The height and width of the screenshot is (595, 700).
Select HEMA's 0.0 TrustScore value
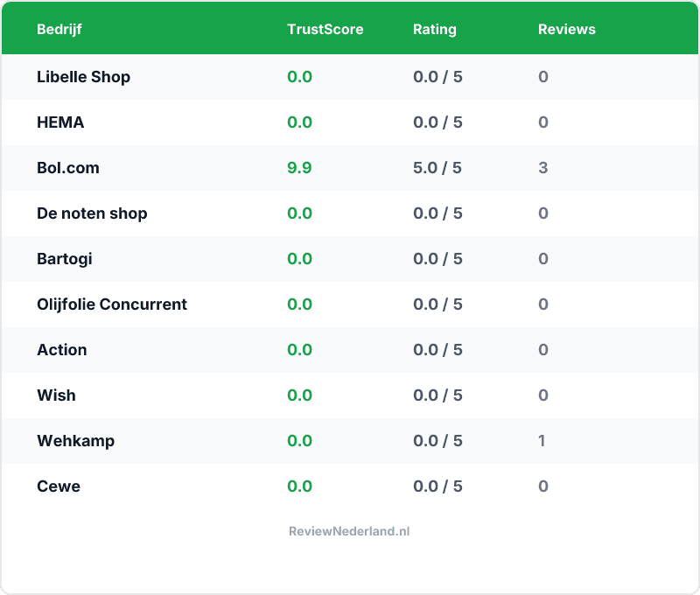pyautogui.click(x=300, y=122)
